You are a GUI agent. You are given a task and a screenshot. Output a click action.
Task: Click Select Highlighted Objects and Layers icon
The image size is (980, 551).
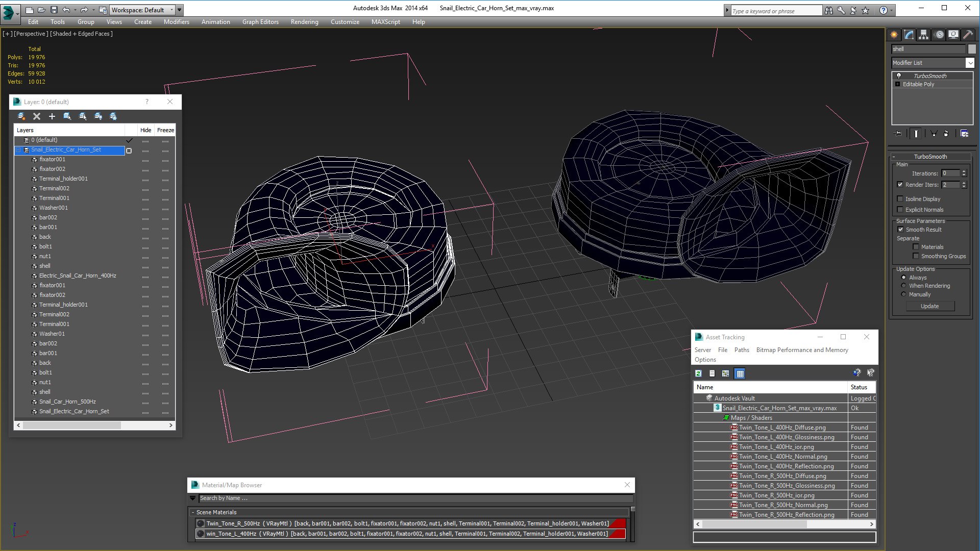67,116
